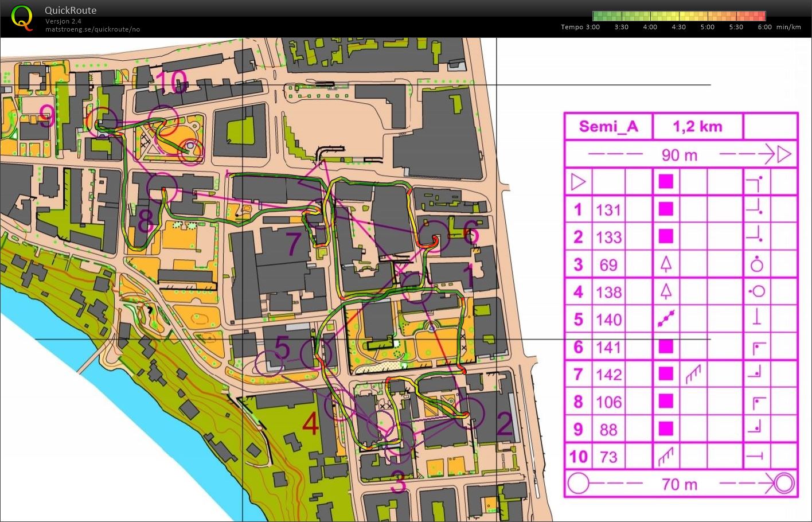Open the matstroeng.se/quickroute/no link
The width and height of the screenshot is (812, 522).
[x=93, y=29]
